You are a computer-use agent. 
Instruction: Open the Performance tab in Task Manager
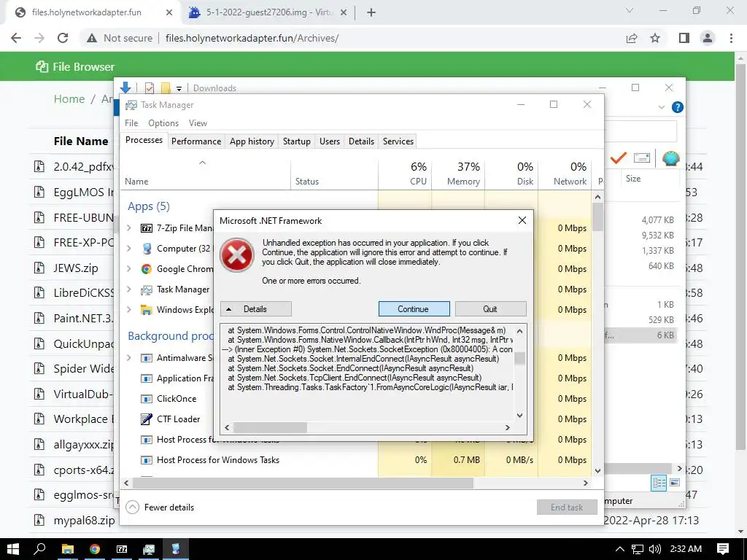tap(196, 141)
